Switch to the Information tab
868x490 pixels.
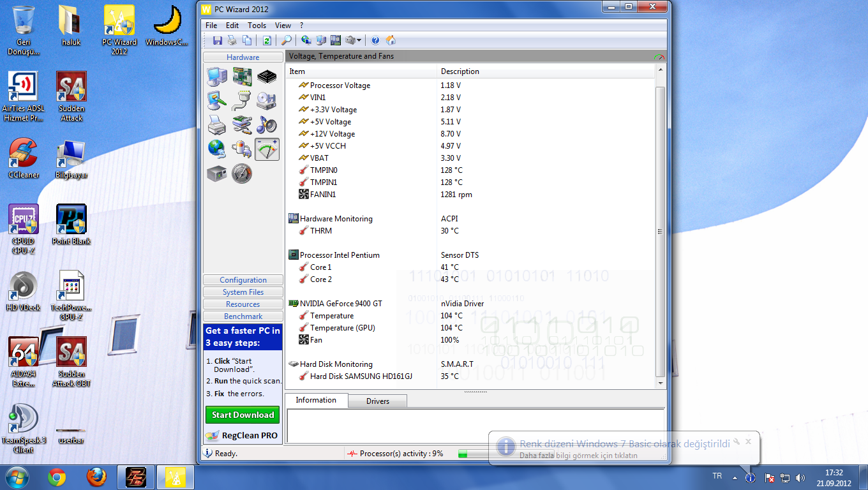pyautogui.click(x=316, y=400)
